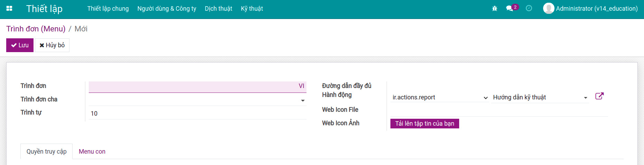
Task: Select the Quyền truy cập tab
Action: (x=46, y=152)
